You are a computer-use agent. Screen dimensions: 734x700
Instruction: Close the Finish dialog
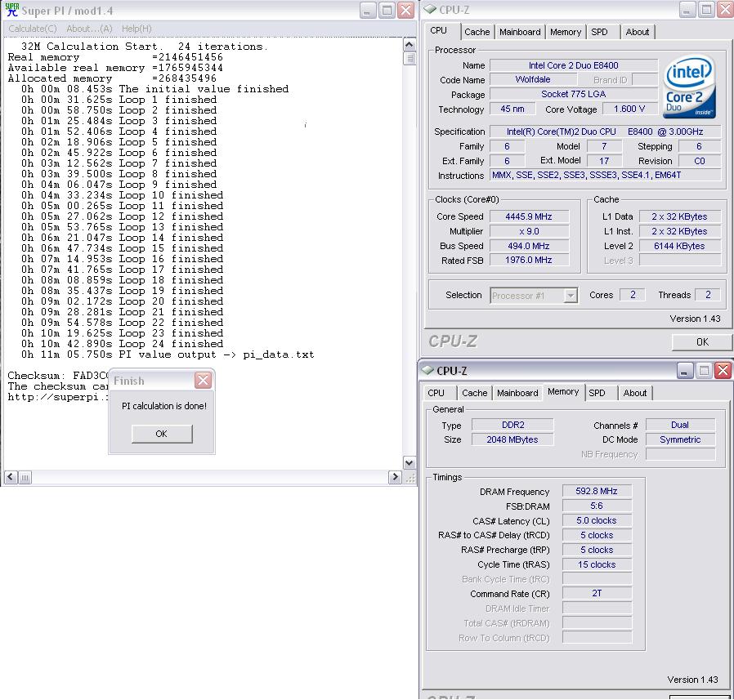pos(204,381)
